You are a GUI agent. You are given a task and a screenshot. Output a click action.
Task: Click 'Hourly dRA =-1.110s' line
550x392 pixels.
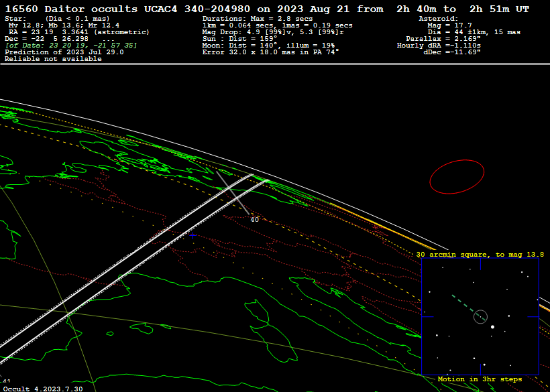point(439,46)
